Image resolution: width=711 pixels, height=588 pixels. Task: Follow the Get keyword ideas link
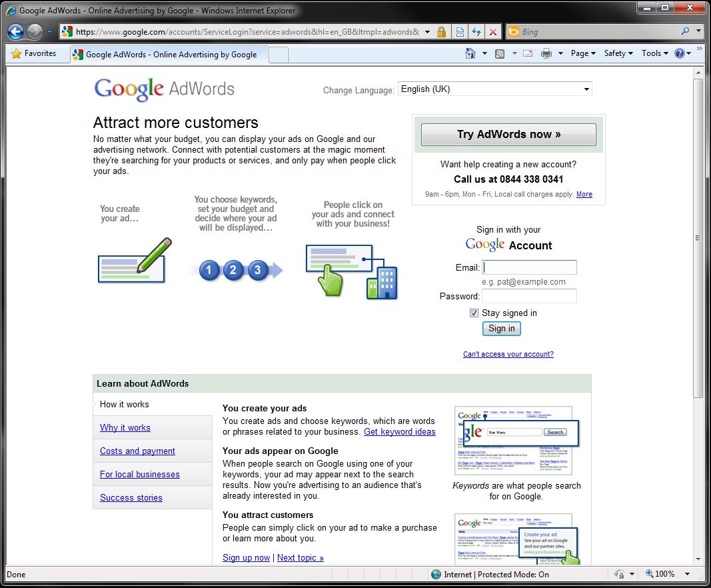[x=400, y=432]
